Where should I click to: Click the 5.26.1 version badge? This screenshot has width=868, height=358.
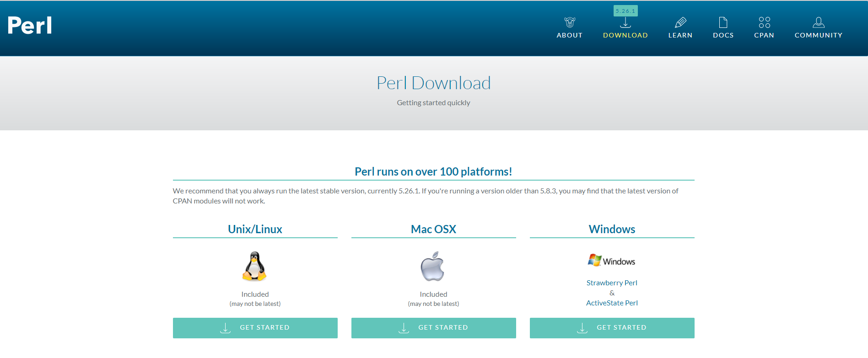(x=625, y=11)
